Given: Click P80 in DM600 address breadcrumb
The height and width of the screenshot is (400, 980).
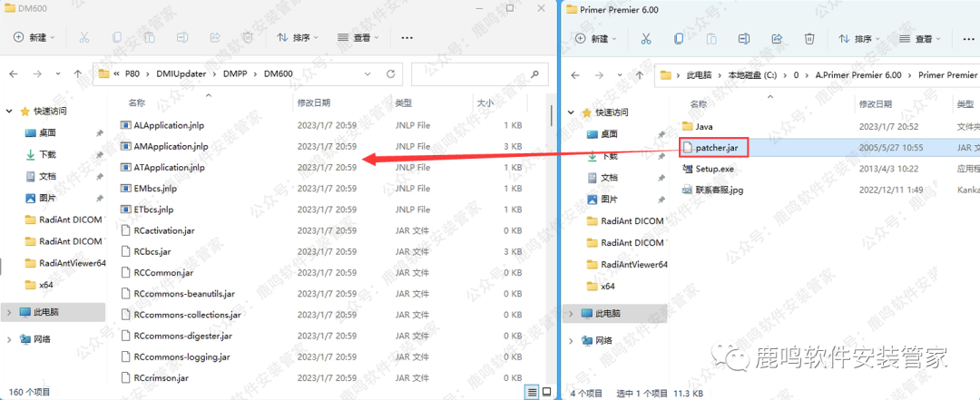Looking at the screenshot, I should pyautogui.click(x=132, y=73).
